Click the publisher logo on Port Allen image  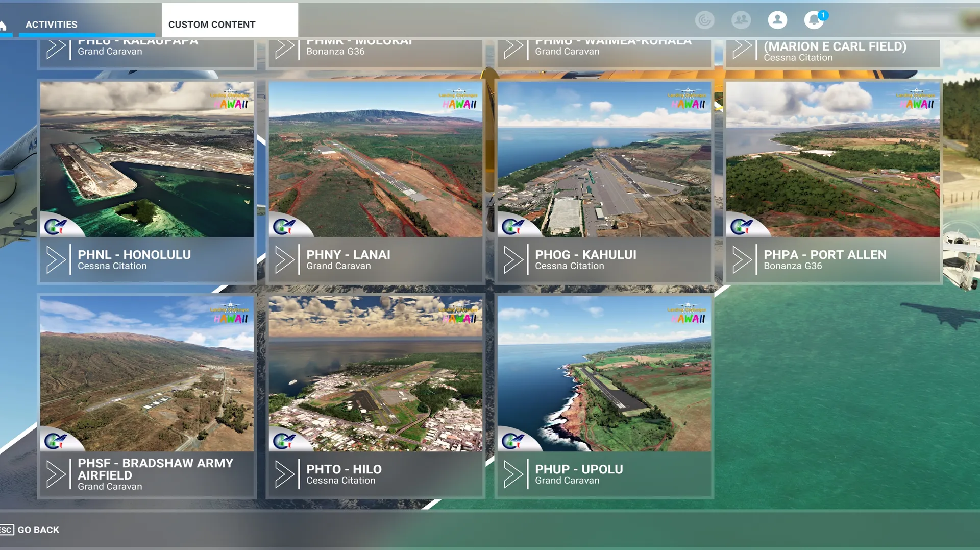[x=741, y=226]
